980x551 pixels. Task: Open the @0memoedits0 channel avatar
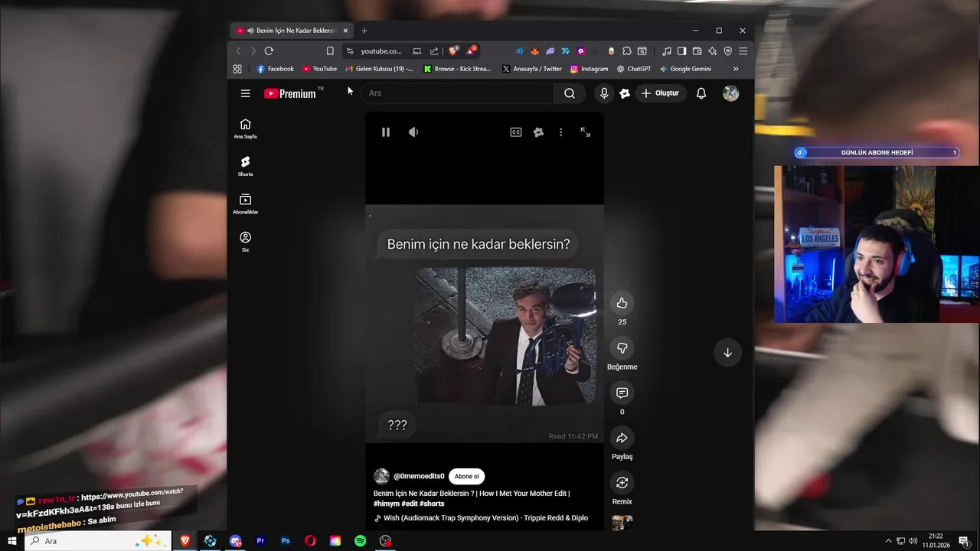tap(381, 477)
